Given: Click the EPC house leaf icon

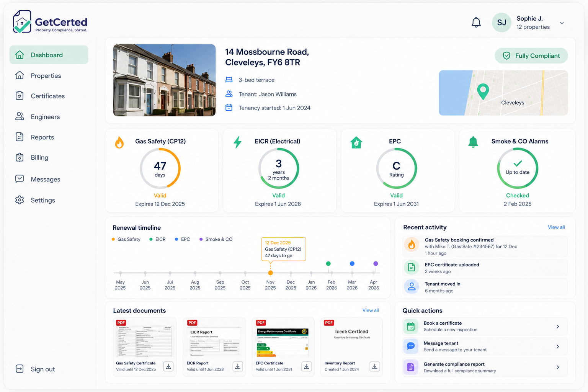Looking at the screenshot, I should coord(356,142).
